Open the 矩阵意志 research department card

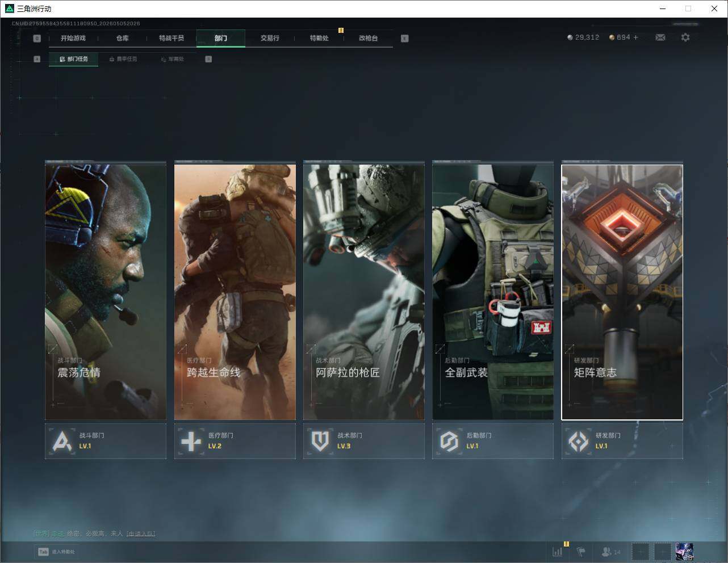click(x=622, y=292)
